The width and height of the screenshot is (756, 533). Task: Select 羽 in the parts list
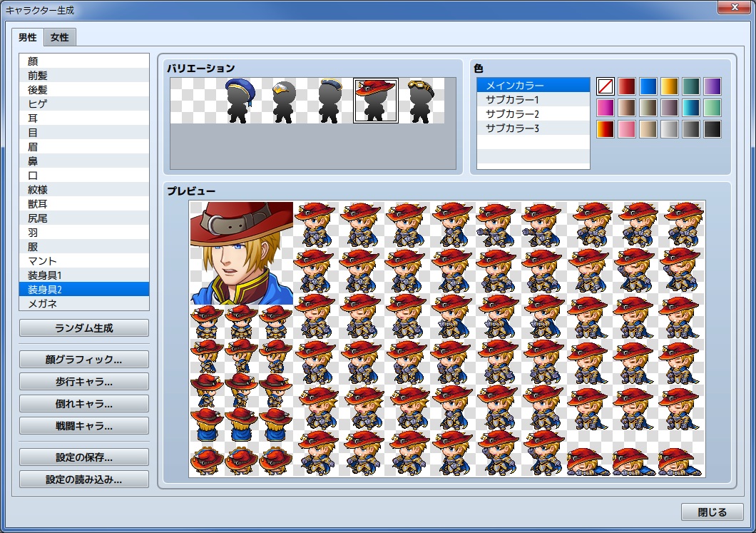[84, 232]
